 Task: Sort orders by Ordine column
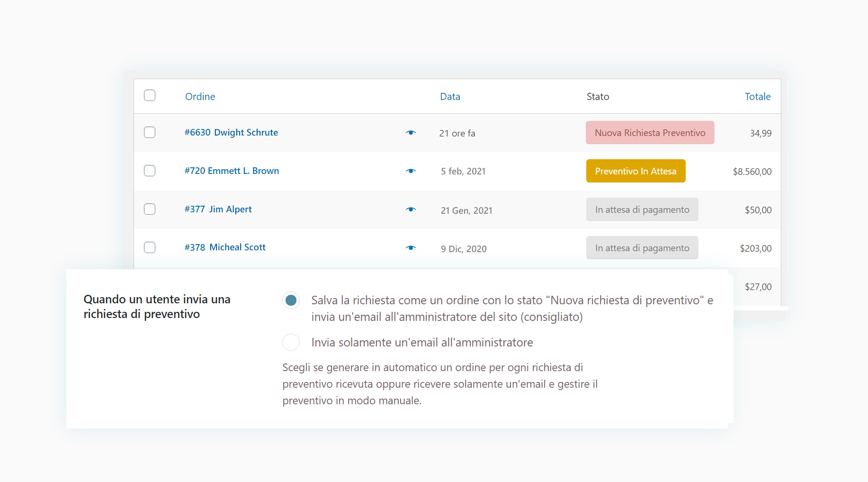point(200,97)
